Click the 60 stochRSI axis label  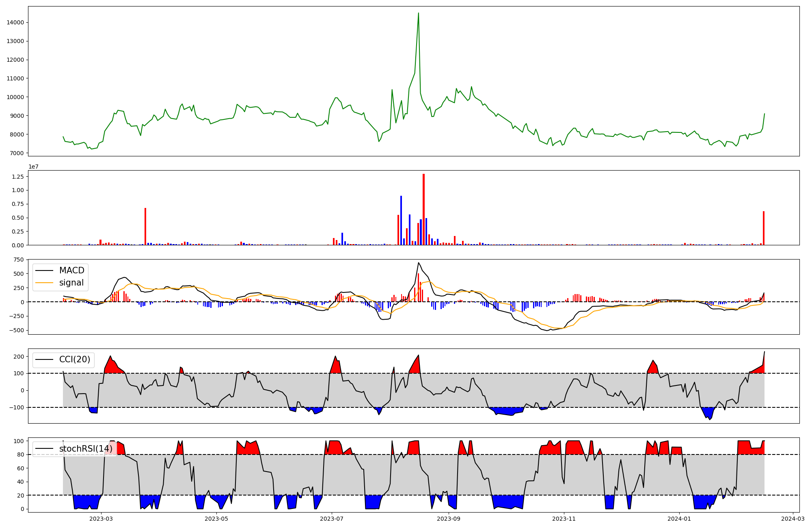21,469
